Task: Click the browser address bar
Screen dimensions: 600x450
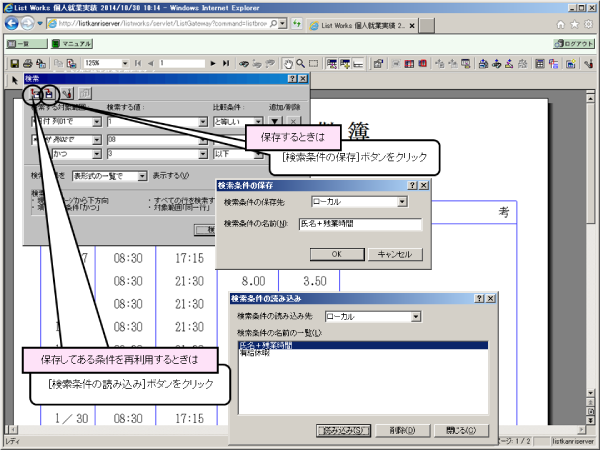Action: pos(163,24)
